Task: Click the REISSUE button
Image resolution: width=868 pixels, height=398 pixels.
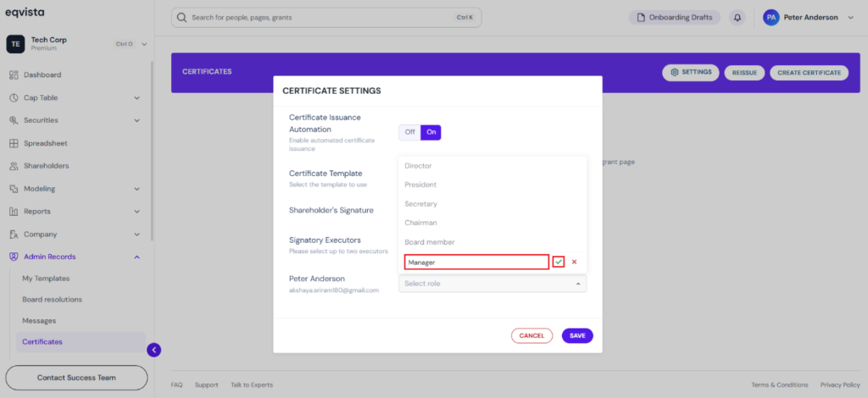Action: click(x=744, y=73)
